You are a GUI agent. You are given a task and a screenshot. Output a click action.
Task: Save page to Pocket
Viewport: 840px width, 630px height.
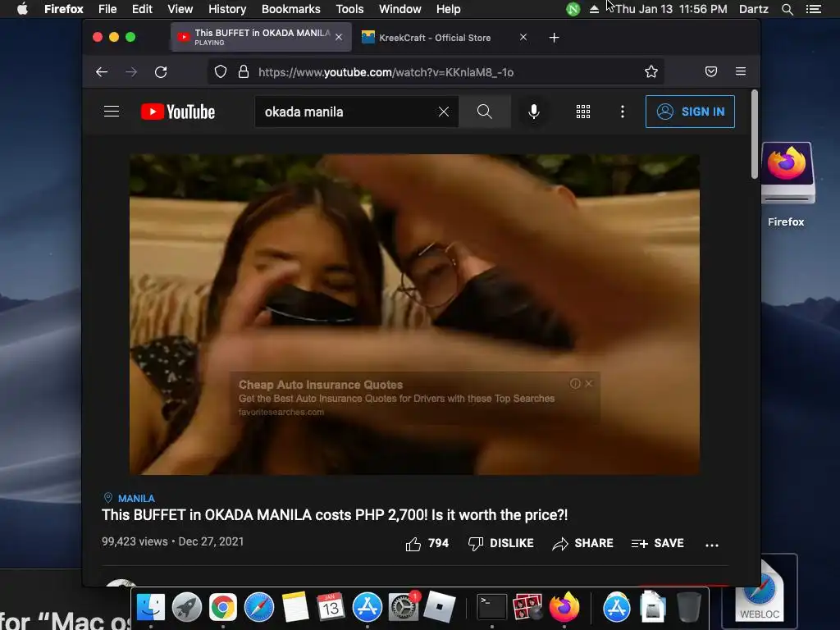pos(711,72)
